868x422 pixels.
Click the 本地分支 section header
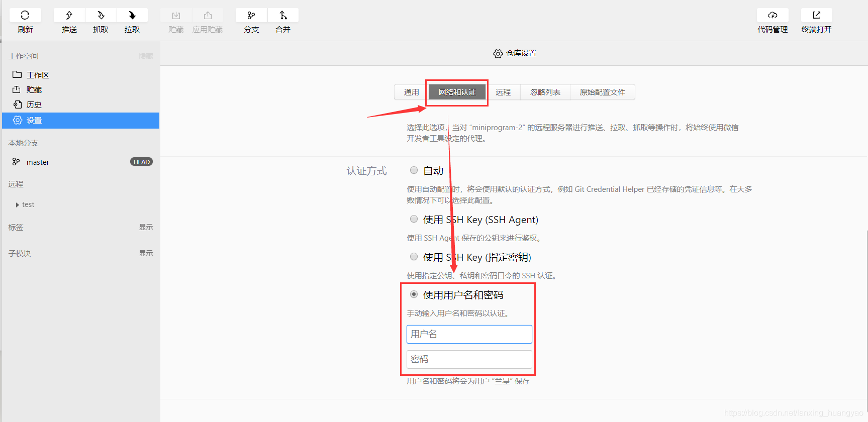[x=24, y=143]
